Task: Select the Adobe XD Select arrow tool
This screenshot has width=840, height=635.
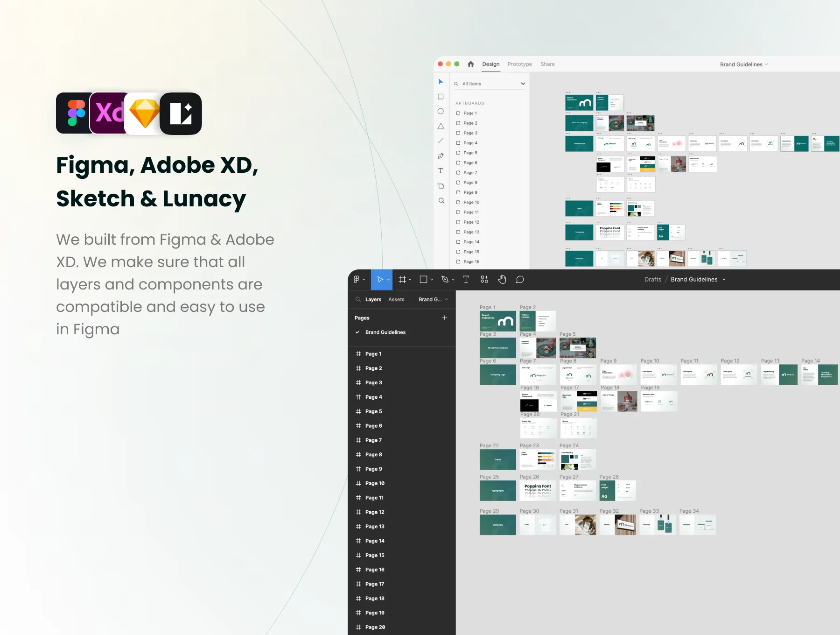Action: (441, 82)
